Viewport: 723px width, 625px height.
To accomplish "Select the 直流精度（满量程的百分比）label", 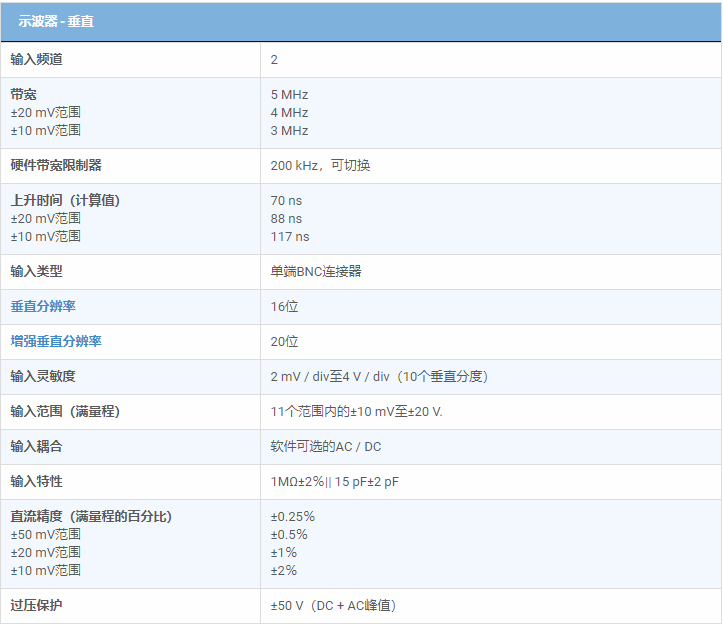I will (x=91, y=516).
